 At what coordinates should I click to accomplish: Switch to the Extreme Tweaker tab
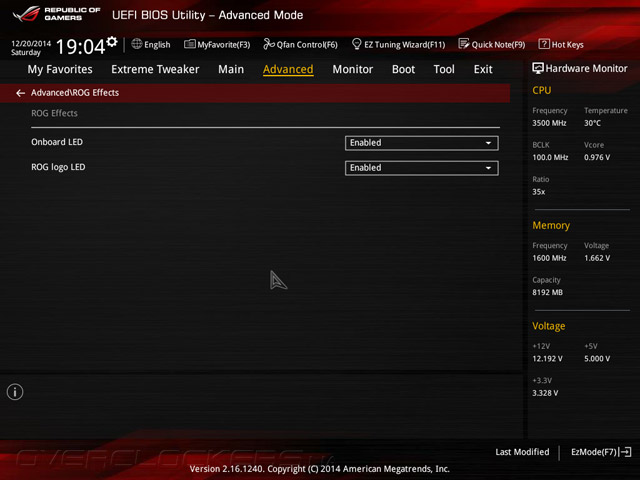pyautogui.click(x=155, y=69)
